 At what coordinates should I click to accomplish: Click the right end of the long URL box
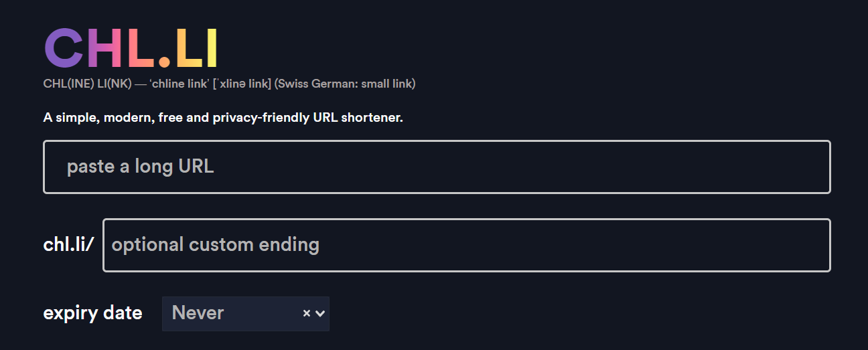pyautogui.click(x=804, y=167)
